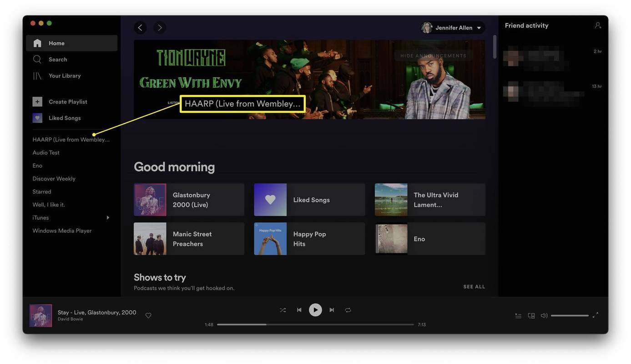Enter full screen with the expand icon
The width and height of the screenshot is (631, 364).
coord(595,315)
